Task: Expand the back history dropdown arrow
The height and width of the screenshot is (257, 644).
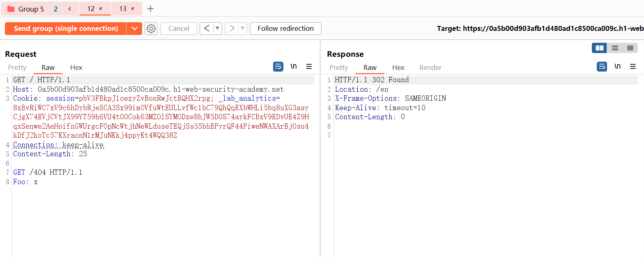Action: tap(217, 28)
